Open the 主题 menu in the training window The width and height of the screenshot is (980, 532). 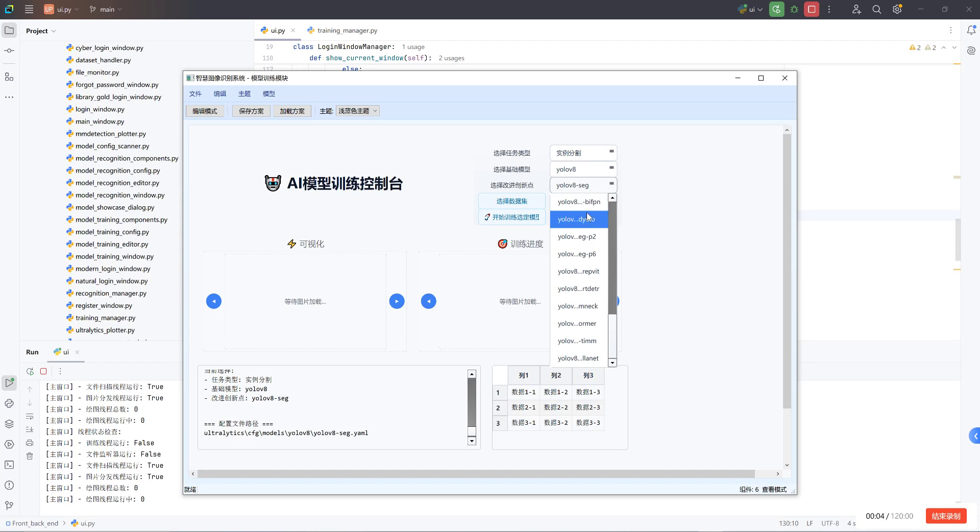click(244, 93)
